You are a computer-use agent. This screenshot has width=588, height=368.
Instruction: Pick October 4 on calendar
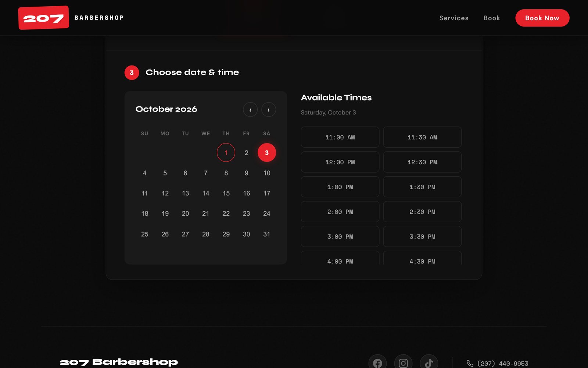[x=144, y=173]
